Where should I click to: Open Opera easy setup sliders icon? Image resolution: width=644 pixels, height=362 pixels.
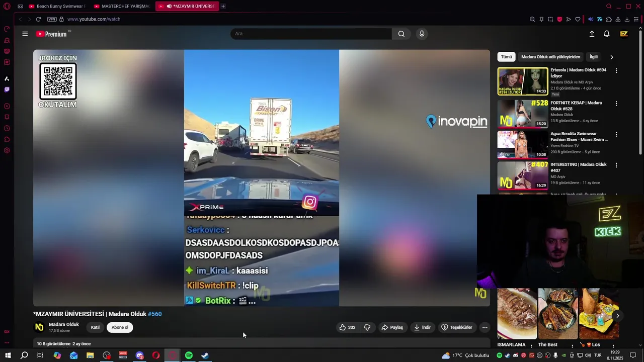(x=636, y=19)
